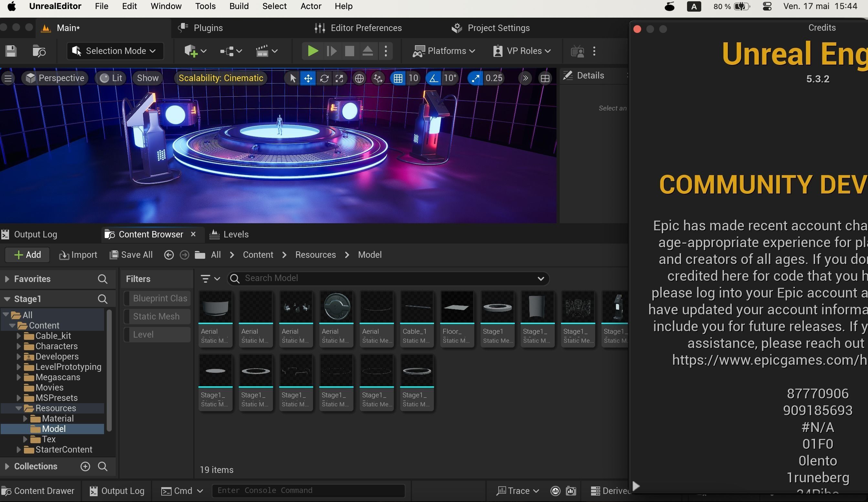Open the Trace dropdown in status bar
This screenshot has width=868, height=502.
point(517,491)
